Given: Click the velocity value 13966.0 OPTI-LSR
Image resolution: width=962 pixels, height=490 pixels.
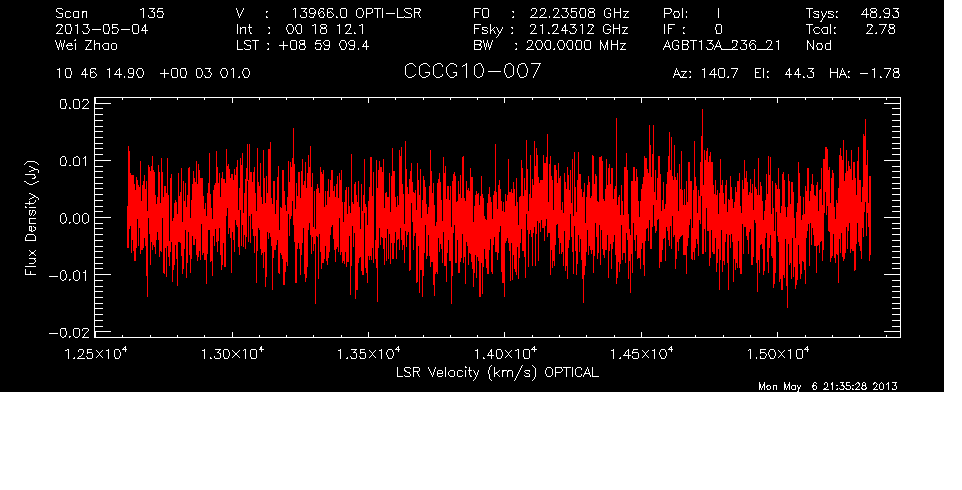Looking at the screenshot, I should [x=356, y=13].
